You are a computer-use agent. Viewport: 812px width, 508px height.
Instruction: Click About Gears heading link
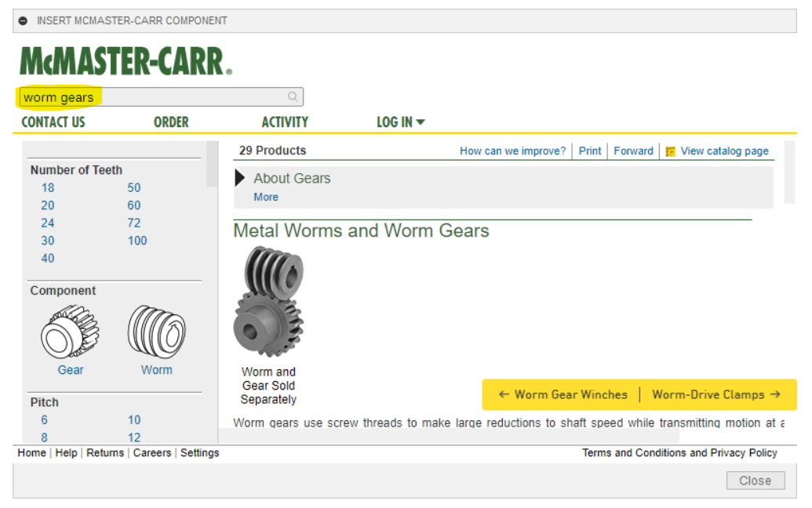tap(292, 179)
